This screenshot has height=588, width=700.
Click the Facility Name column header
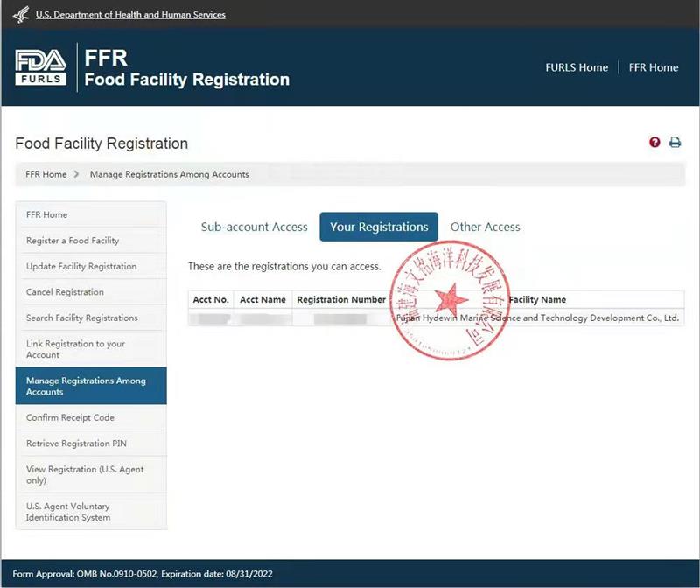(x=537, y=299)
